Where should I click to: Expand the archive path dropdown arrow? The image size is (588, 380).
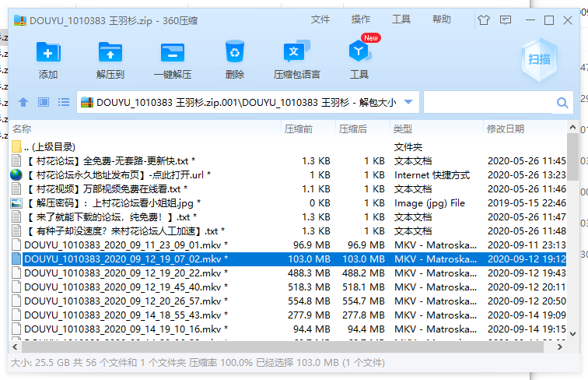[x=409, y=102]
